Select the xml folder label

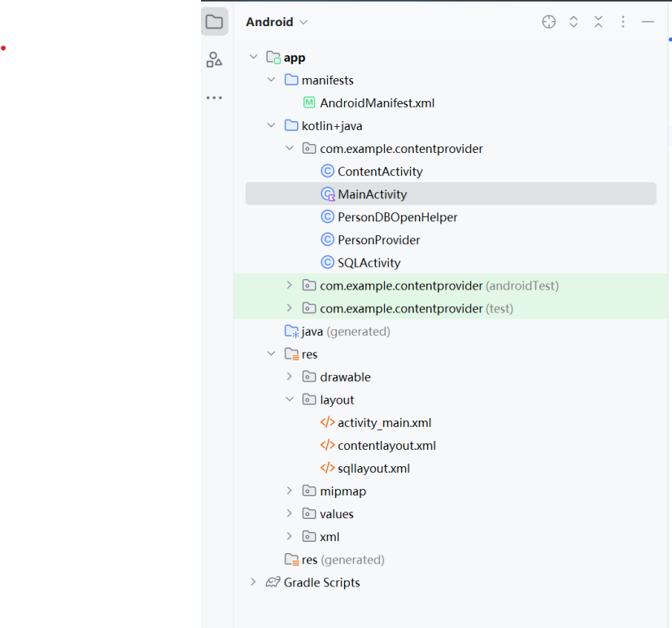329,536
